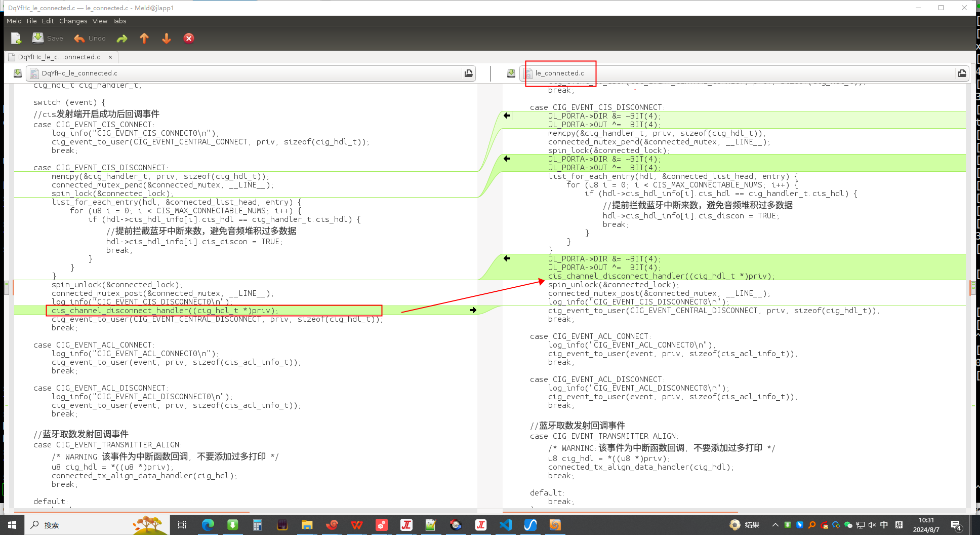Open the Edit menu
This screenshot has width=980, height=535.
pos(48,21)
